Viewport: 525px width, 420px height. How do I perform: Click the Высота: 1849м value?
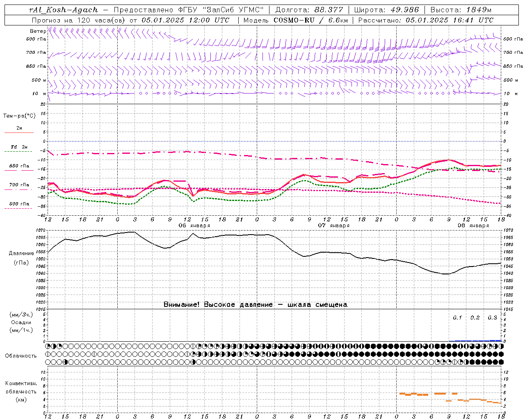coord(461,10)
